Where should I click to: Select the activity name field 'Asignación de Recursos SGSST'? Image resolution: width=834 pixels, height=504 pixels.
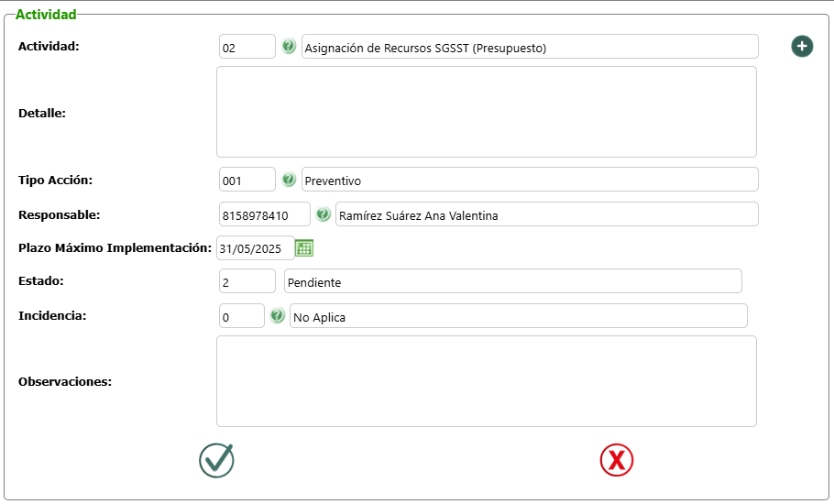[530, 47]
